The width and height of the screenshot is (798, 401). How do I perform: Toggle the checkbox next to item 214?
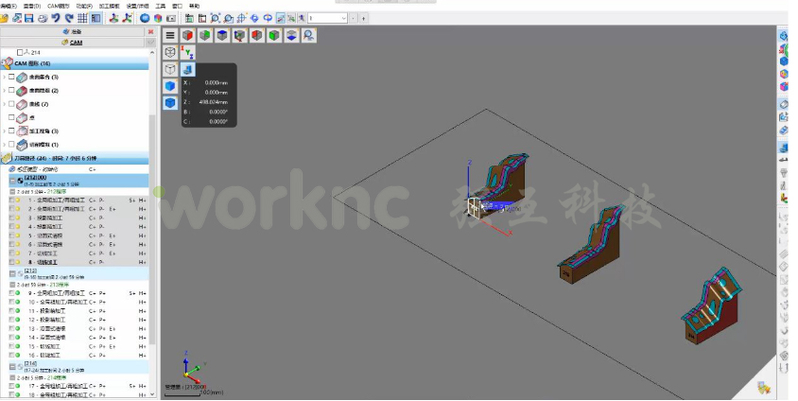[21, 52]
